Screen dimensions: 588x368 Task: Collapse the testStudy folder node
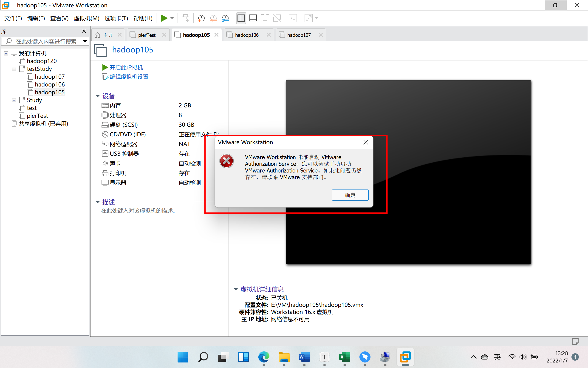click(14, 69)
